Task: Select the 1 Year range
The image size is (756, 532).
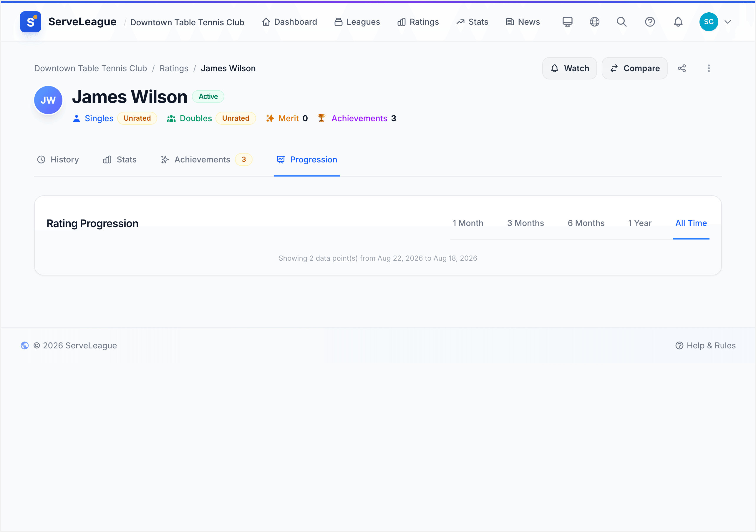Action: tap(640, 223)
